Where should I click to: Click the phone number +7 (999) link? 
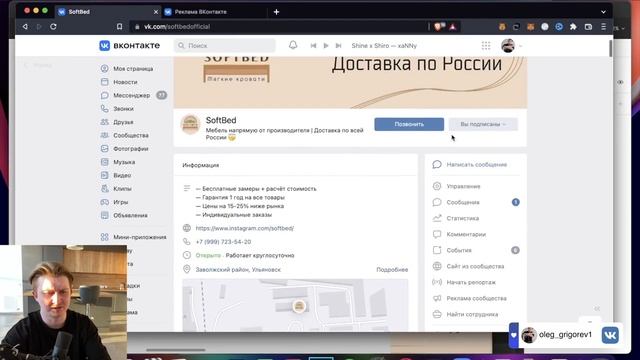(223, 242)
